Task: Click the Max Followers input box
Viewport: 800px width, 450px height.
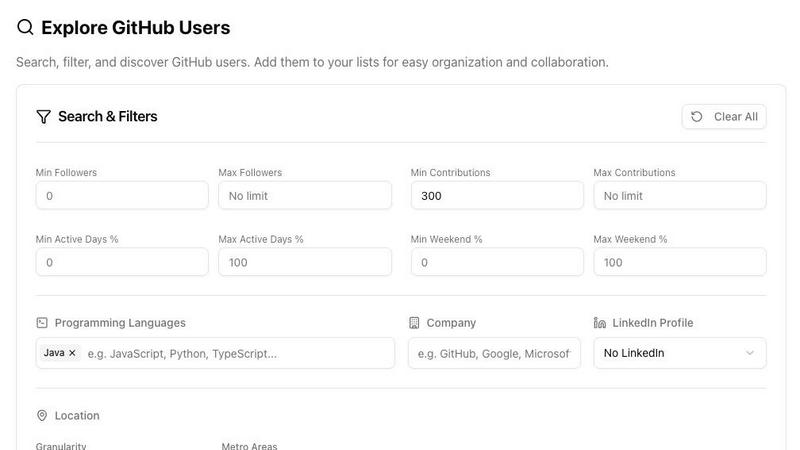Action: 305,196
